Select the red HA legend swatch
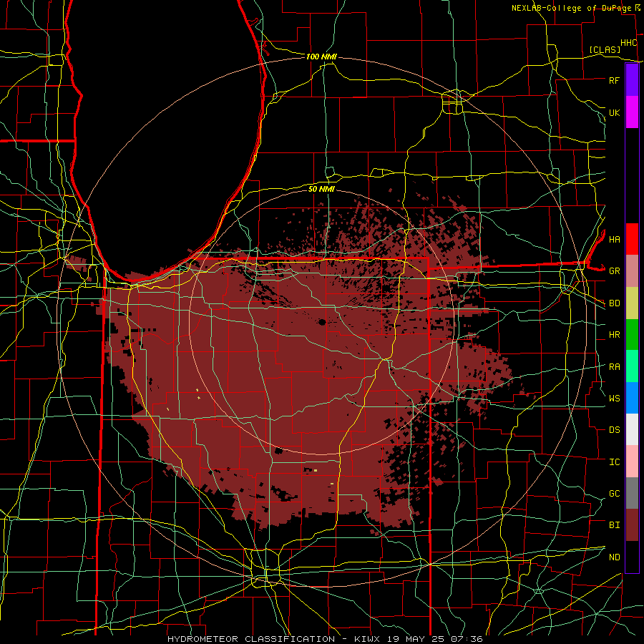 tap(632, 239)
